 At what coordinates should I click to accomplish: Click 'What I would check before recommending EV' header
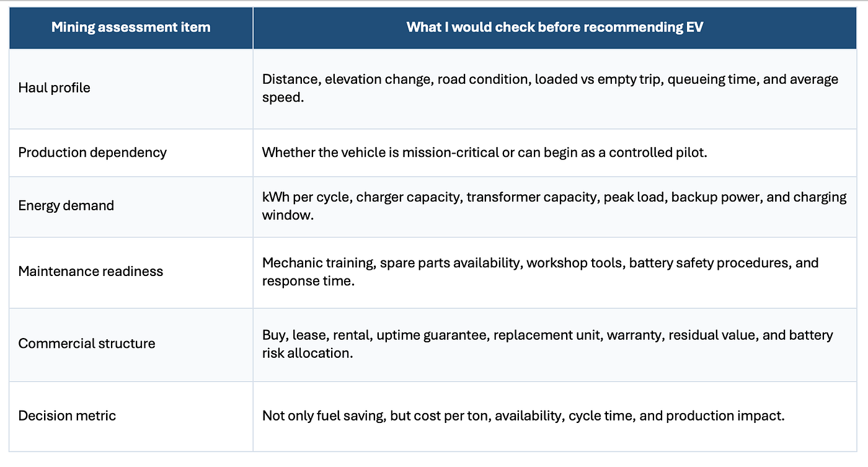pos(555,27)
